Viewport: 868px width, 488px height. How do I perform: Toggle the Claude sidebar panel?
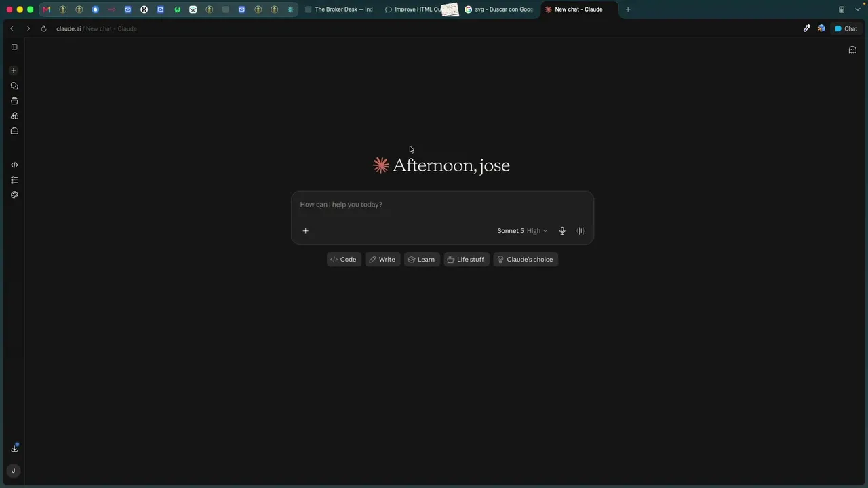(x=14, y=47)
